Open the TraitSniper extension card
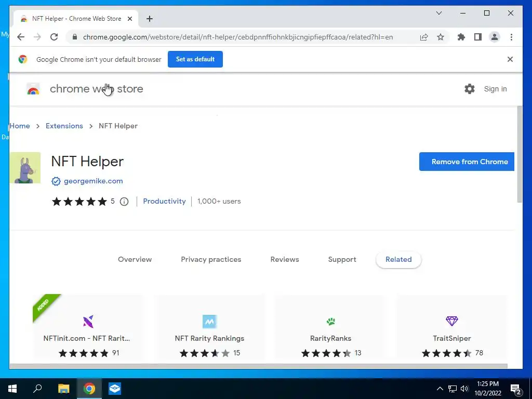Image resolution: width=532 pixels, height=399 pixels. click(x=452, y=327)
